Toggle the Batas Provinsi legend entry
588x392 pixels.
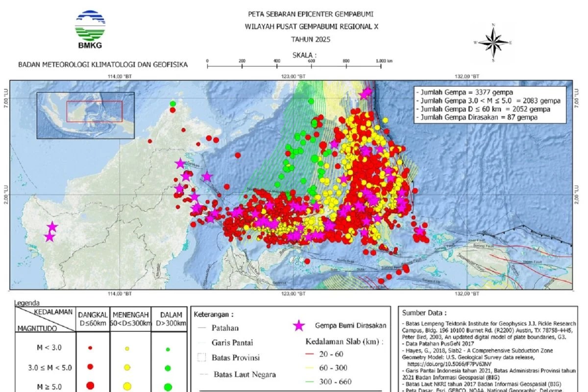tap(235, 358)
